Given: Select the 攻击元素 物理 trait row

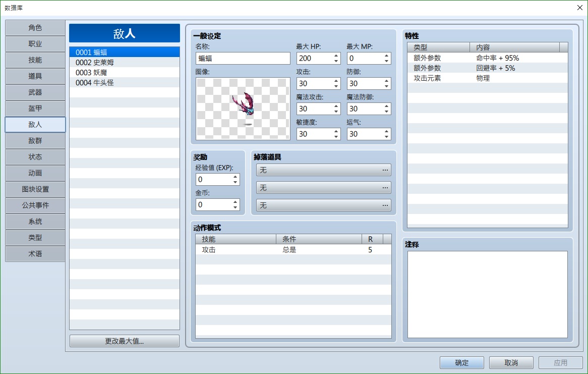Looking at the screenshot, I should pyautogui.click(x=488, y=78).
